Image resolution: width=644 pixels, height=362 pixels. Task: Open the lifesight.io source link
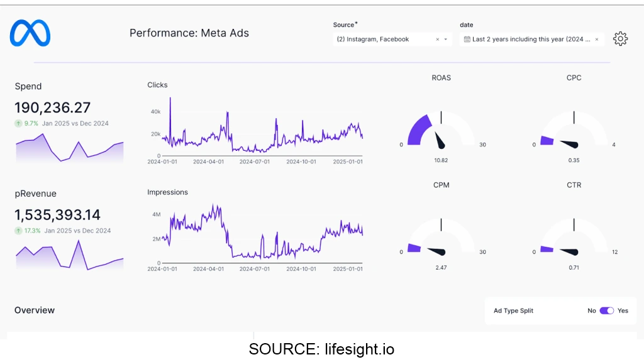pos(358,349)
